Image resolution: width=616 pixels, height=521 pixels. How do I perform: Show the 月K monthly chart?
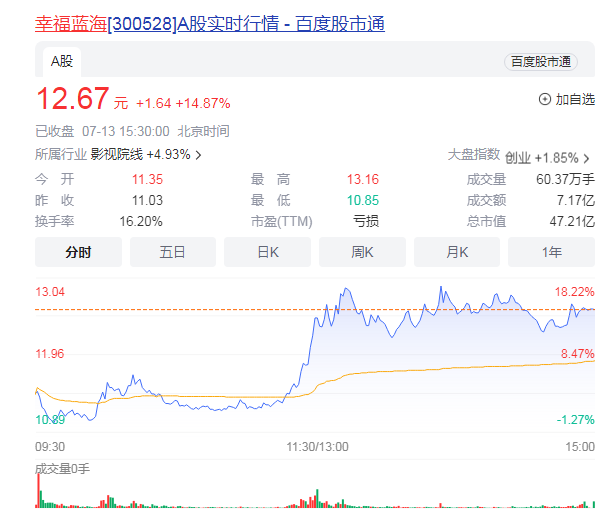click(457, 252)
